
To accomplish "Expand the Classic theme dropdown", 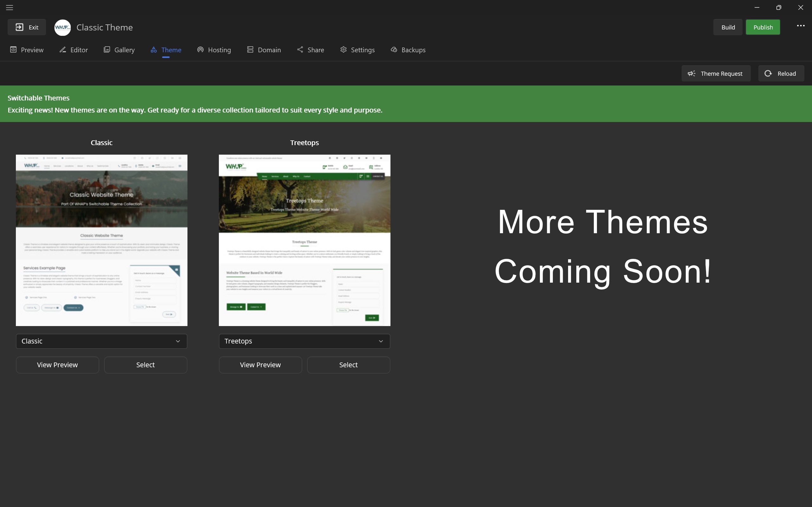I will 101,341.
